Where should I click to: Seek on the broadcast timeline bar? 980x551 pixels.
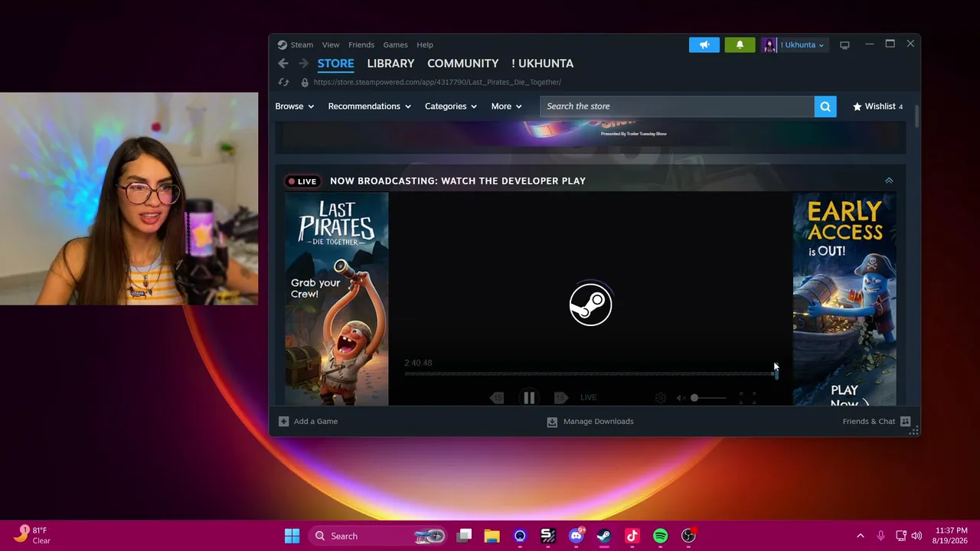pyautogui.click(x=590, y=373)
